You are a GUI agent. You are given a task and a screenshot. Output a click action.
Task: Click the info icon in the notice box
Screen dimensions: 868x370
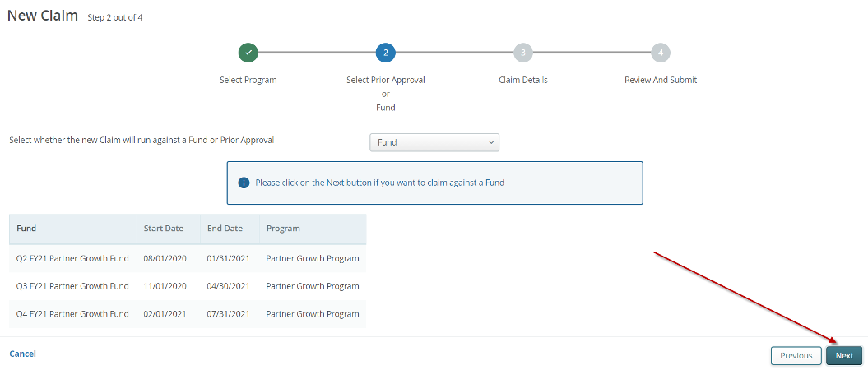coord(244,183)
